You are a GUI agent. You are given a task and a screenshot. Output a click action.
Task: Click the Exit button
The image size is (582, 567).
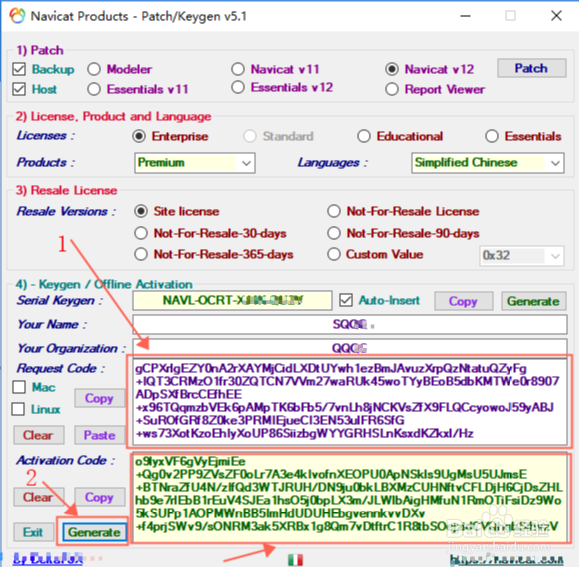[x=33, y=532]
